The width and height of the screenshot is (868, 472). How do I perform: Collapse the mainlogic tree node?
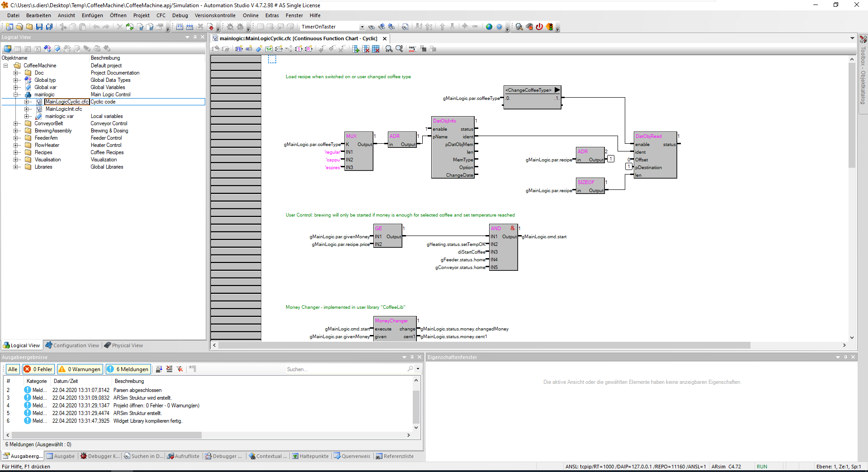click(x=16, y=94)
